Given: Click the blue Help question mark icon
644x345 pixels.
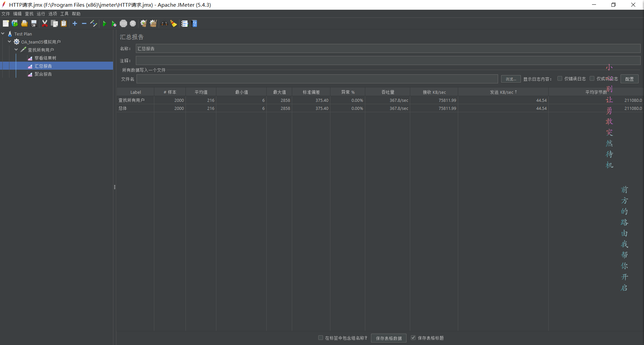Looking at the screenshot, I should (195, 23).
